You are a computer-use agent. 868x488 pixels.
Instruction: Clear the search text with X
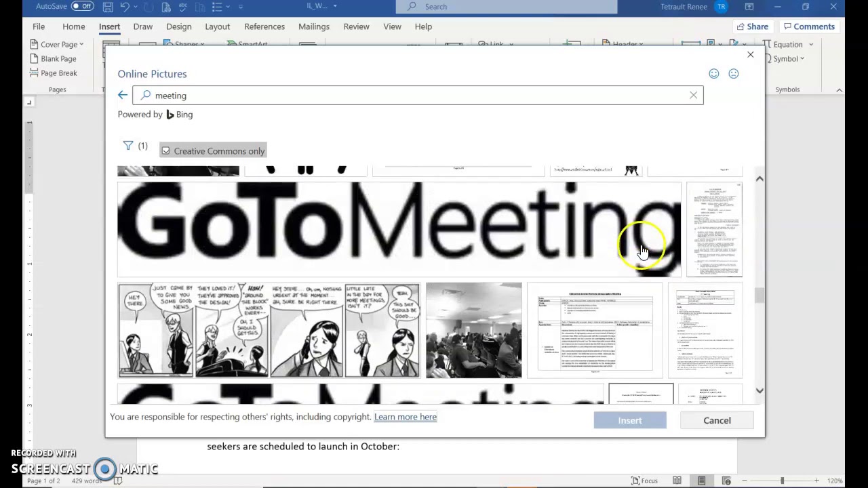tap(693, 96)
